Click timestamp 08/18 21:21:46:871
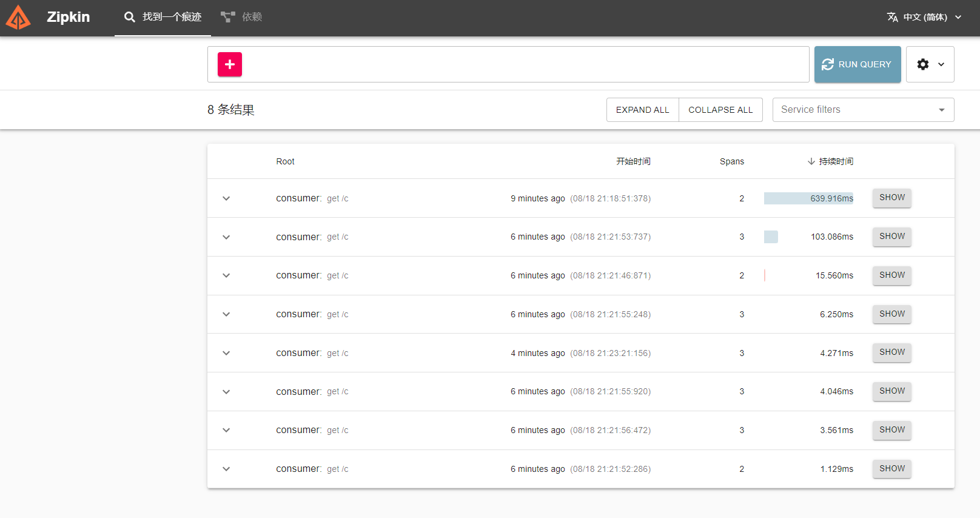 [610, 275]
